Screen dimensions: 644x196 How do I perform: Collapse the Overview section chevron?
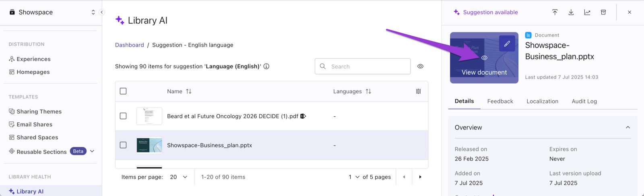pos(628,128)
